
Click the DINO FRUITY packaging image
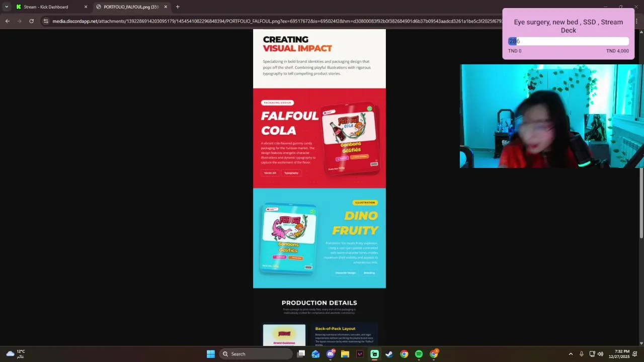click(289, 238)
